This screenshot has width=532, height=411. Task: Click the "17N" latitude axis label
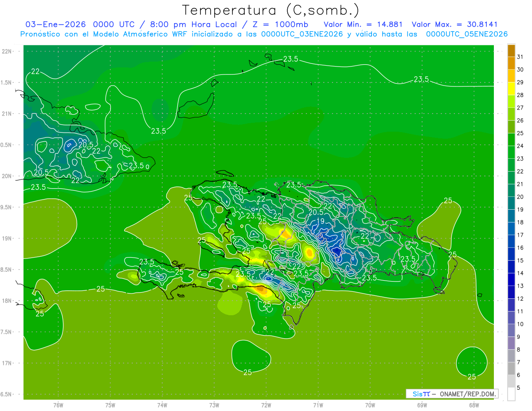pos(7,363)
